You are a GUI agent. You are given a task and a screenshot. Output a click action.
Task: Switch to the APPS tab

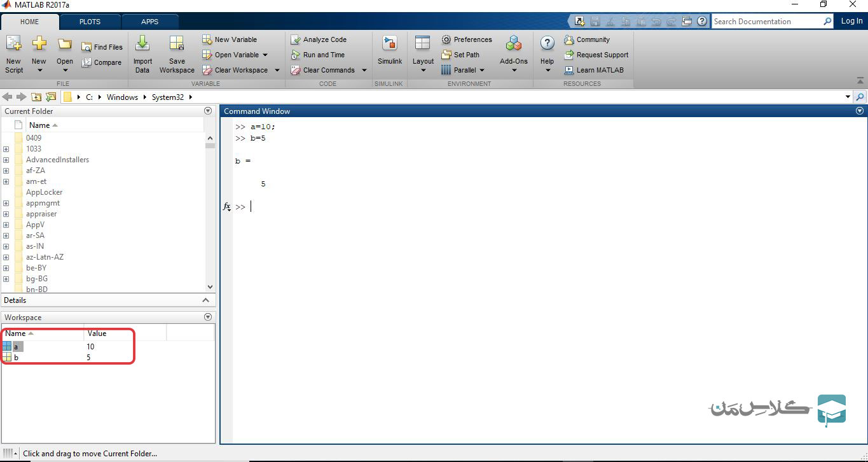coord(149,22)
